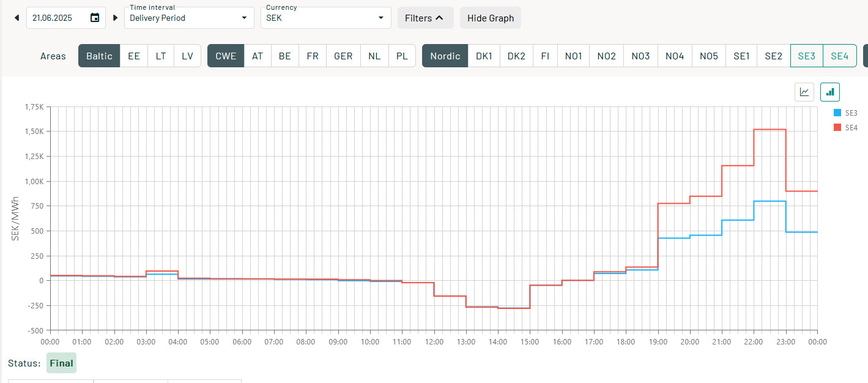Click the Hide Graph button

[491, 18]
